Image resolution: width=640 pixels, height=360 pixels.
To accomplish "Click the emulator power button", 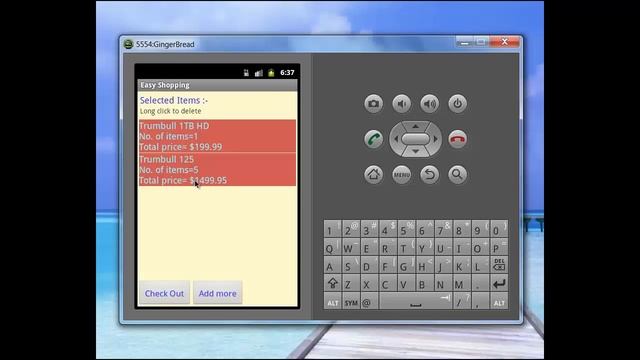I will point(458,104).
